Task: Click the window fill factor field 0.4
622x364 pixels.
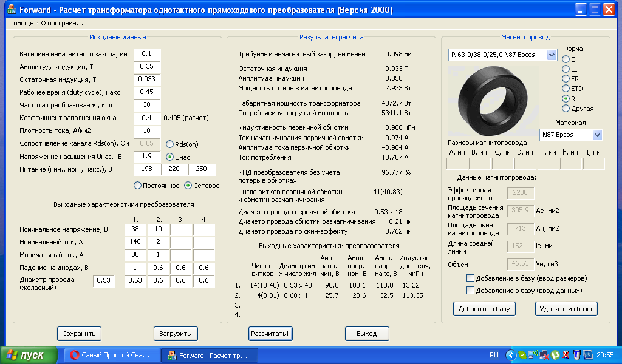Action: 147,118
